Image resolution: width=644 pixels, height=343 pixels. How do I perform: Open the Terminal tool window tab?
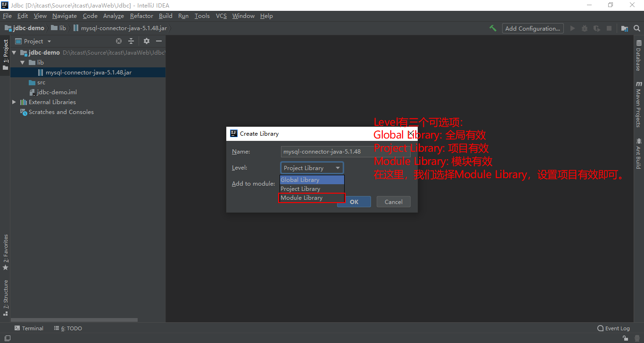(29, 328)
